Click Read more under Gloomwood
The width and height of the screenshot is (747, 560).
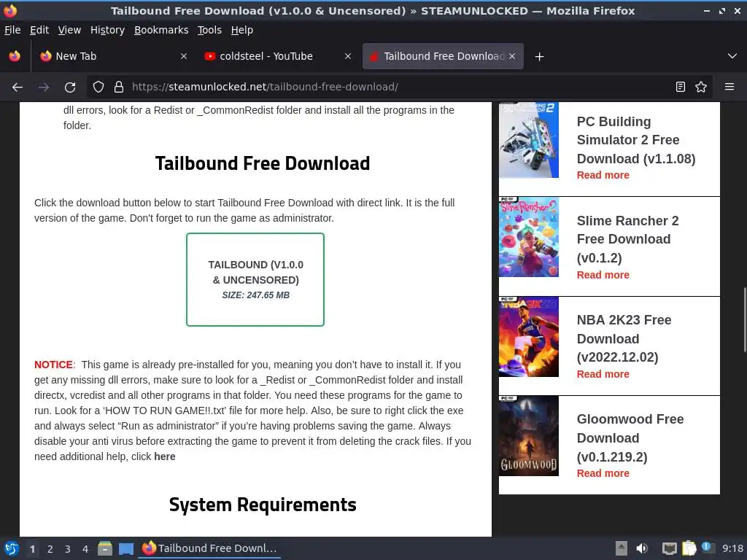coord(603,473)
